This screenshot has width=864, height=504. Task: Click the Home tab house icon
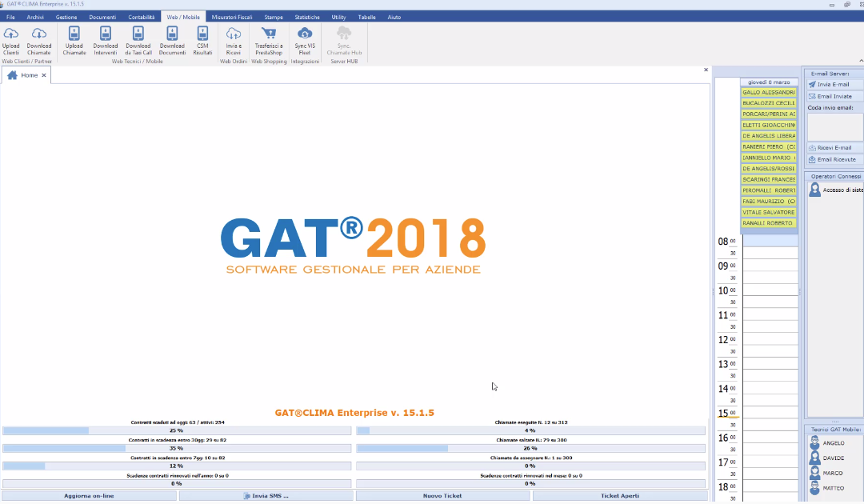coord(12,75)
